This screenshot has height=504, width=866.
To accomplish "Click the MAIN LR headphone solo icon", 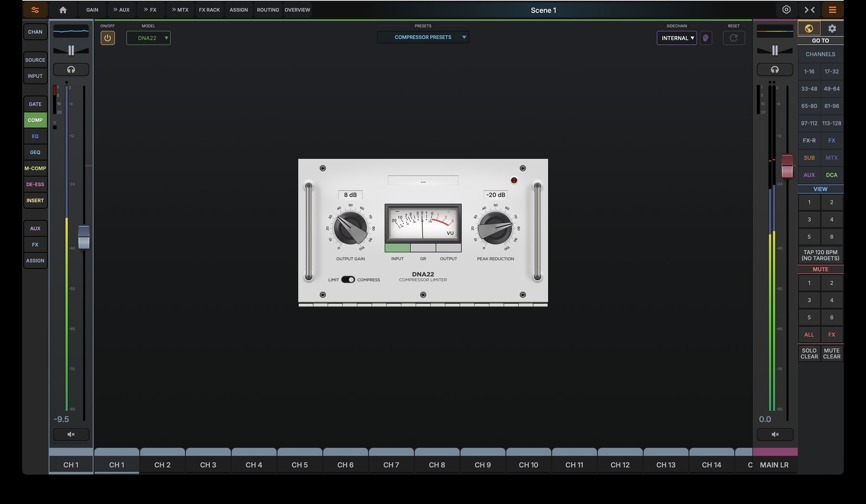I will pyautogui.click(x=775, y=70).
